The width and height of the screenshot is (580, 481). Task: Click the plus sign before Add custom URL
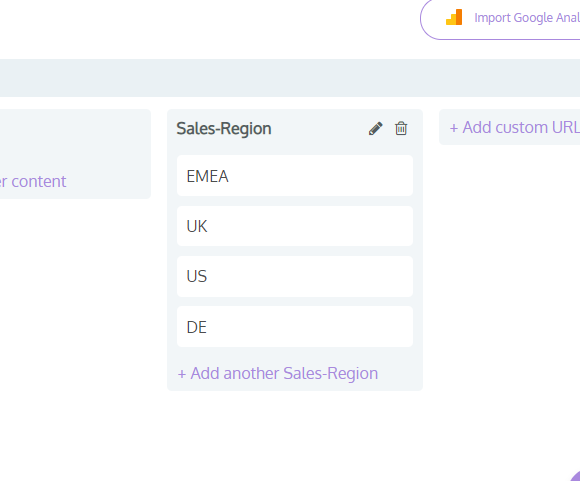point(453,128)
